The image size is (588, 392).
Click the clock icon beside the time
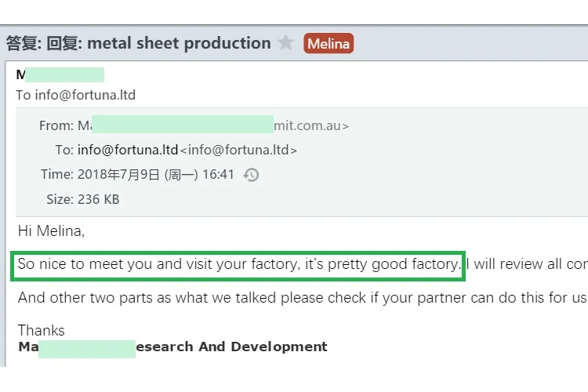(x=251, y=175)
